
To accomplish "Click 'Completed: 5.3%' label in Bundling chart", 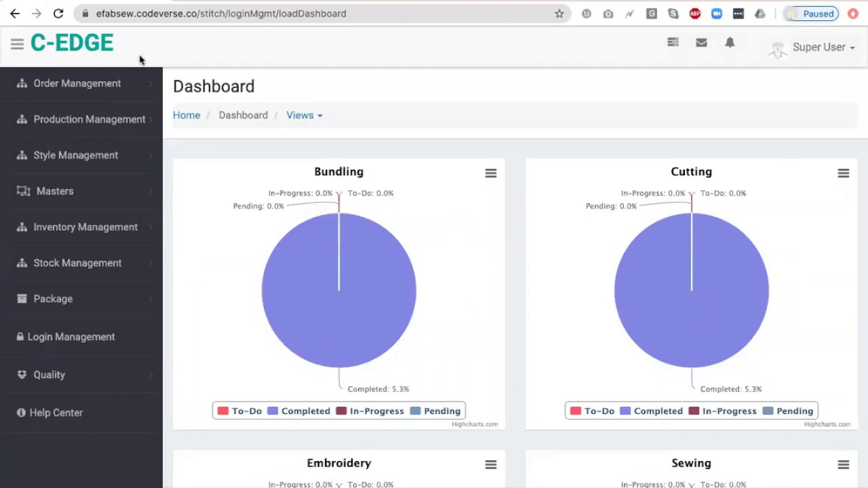I will [x=378, y=389].
